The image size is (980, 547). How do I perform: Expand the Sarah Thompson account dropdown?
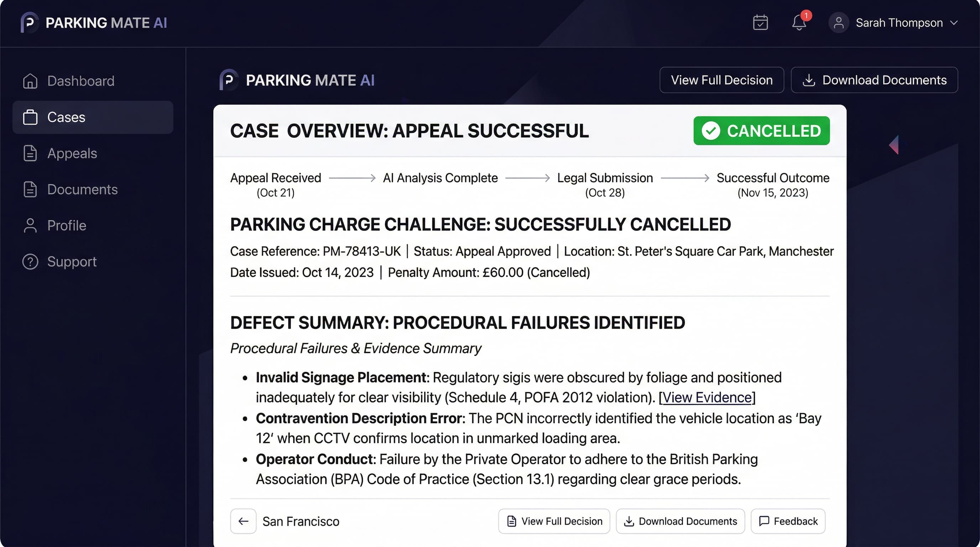[954, 23]
